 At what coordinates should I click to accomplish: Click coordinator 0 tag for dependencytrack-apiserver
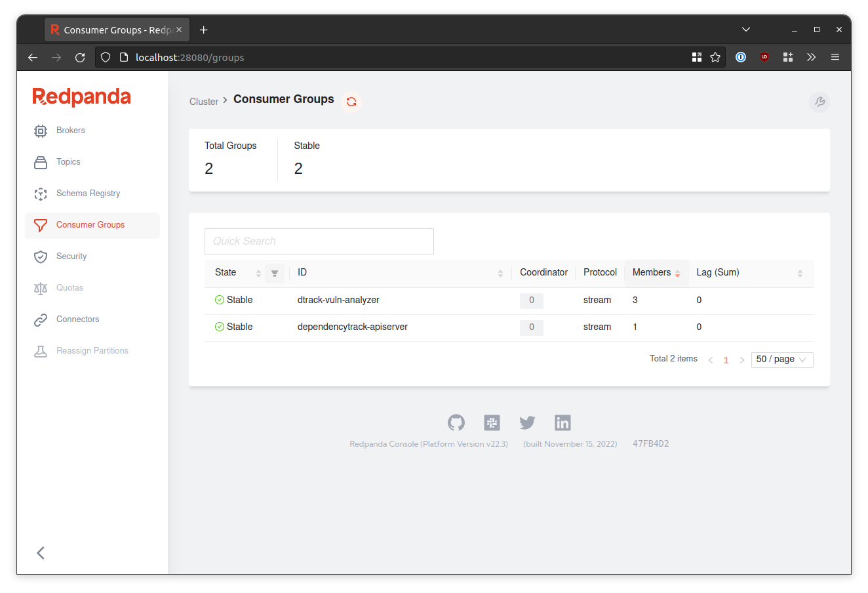tap(532, 327)
